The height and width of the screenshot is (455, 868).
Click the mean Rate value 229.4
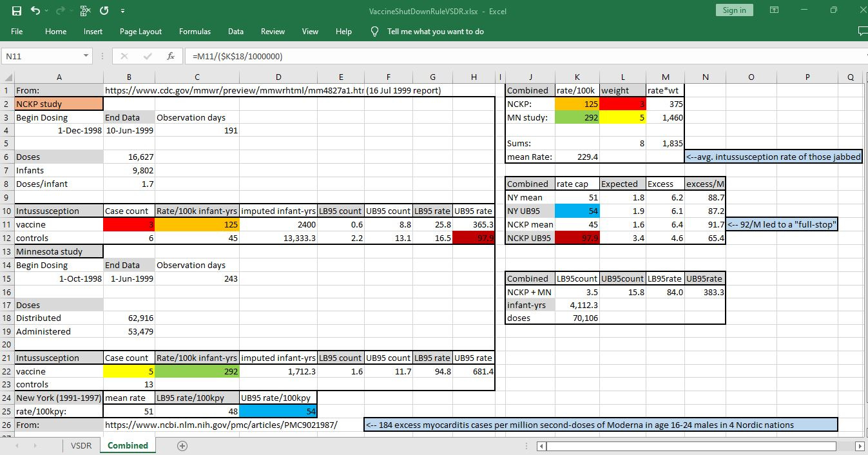coord(577,157)
